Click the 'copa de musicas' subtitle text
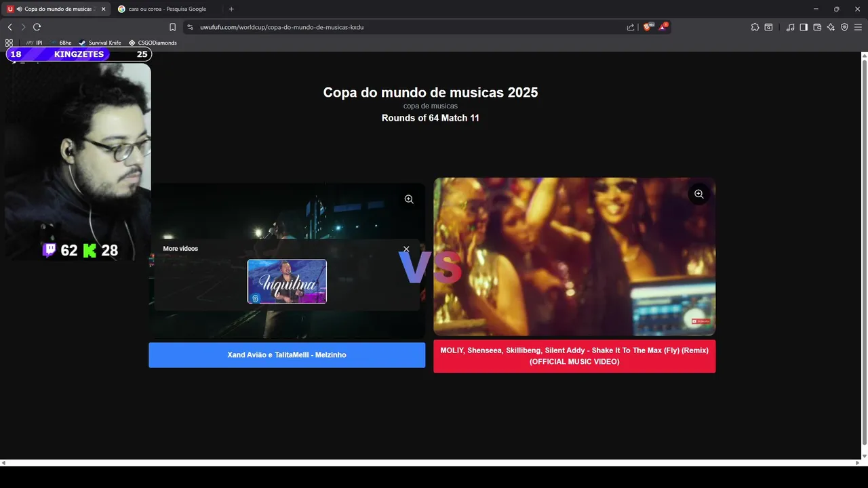This screenshot has width=868, height=488. (431, 106)
